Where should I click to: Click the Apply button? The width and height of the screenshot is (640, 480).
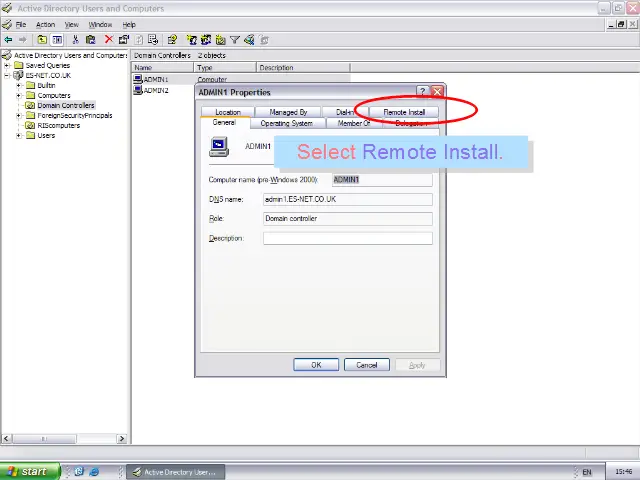[x=417, y=365]
